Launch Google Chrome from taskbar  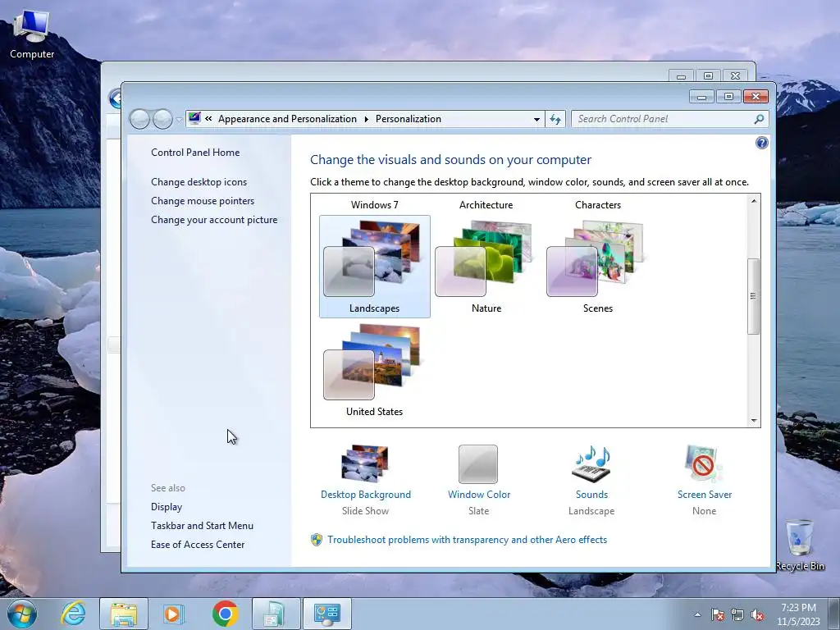click(225, 614)
